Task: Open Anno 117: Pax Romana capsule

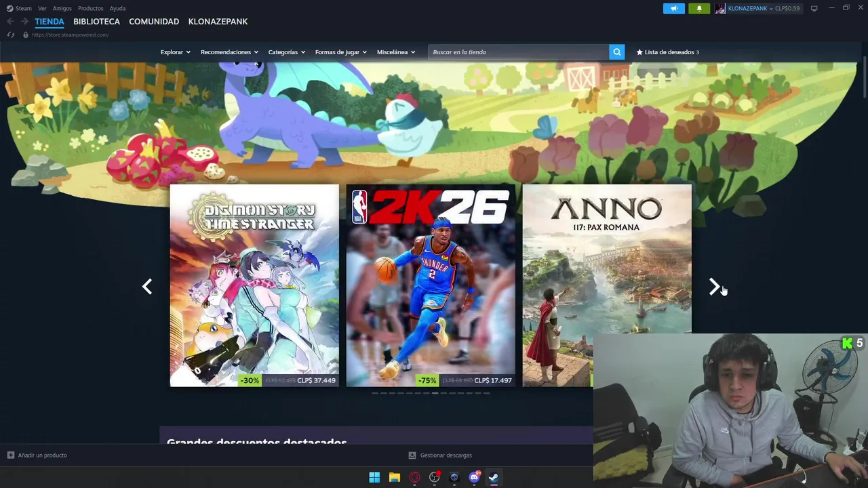Action: (x=607, y=285)
